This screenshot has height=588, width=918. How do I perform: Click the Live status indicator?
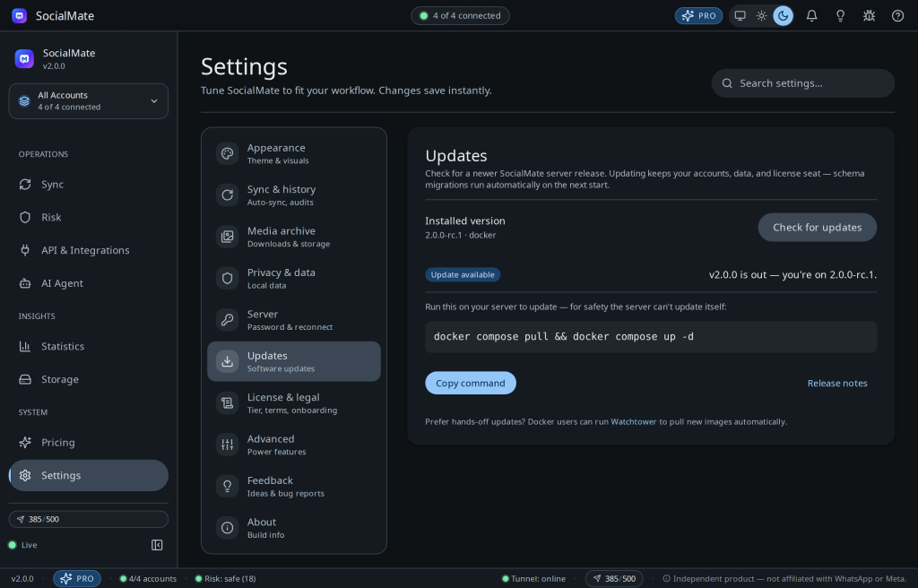pyautogui.click(x=22, y=545)
